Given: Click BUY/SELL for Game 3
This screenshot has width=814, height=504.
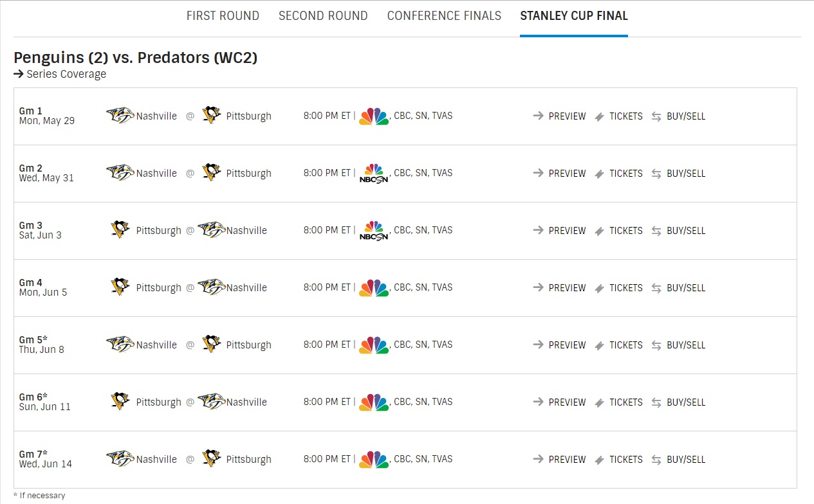Looking at the screenshot, I should click(686, 231).
